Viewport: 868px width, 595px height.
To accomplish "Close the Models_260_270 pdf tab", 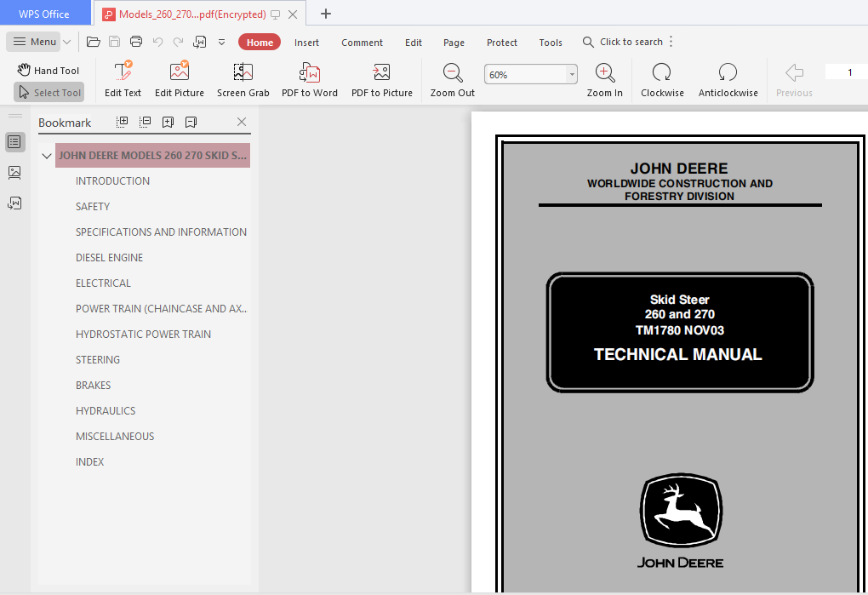I will pyautogui.click(x=293, y=14).
